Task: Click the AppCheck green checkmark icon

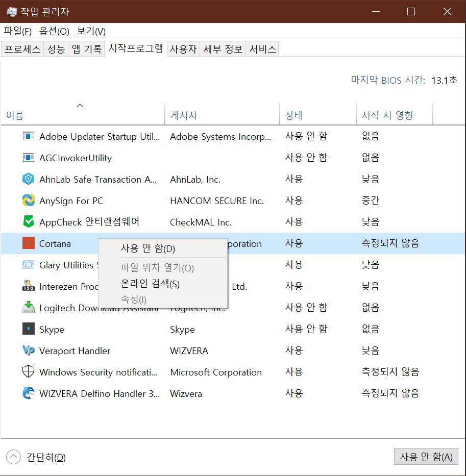Action: (x=28, y=221)
